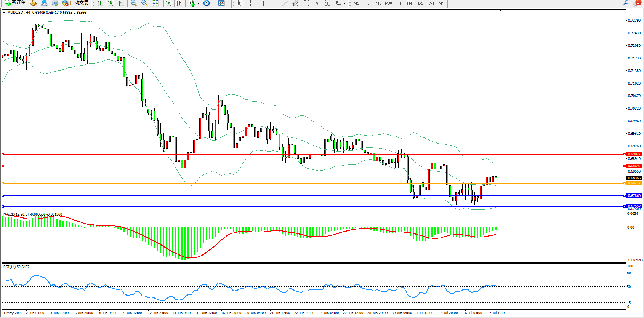Image resolution: width=644 pixels, height=318 pixels.
Task: Select the horizontal line drawing tool
Action: (x=274, y=3)
